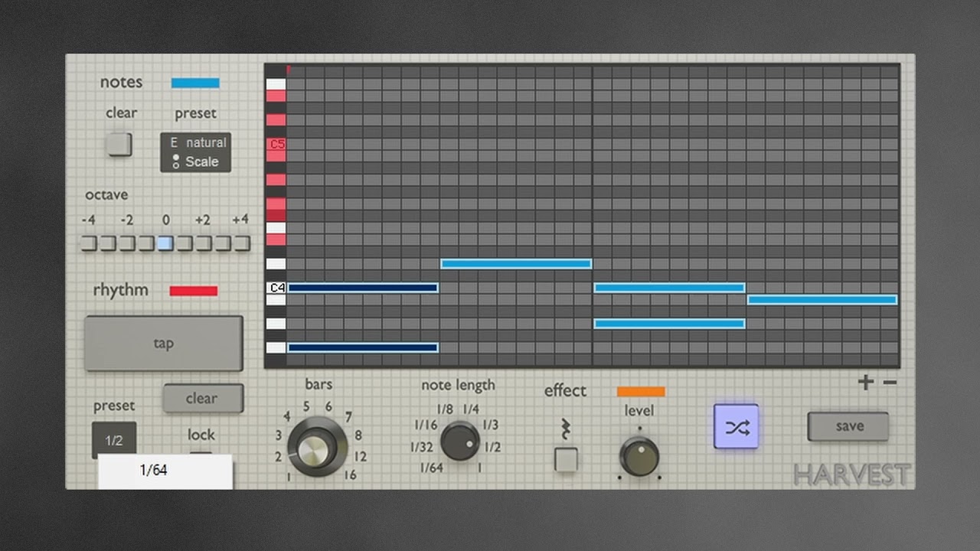Image resolution: width=980 pixels, height=551 pixels.
Task: Select the C4 blue note in third bar
Action: pyautogui.click(x=669, y=288)
